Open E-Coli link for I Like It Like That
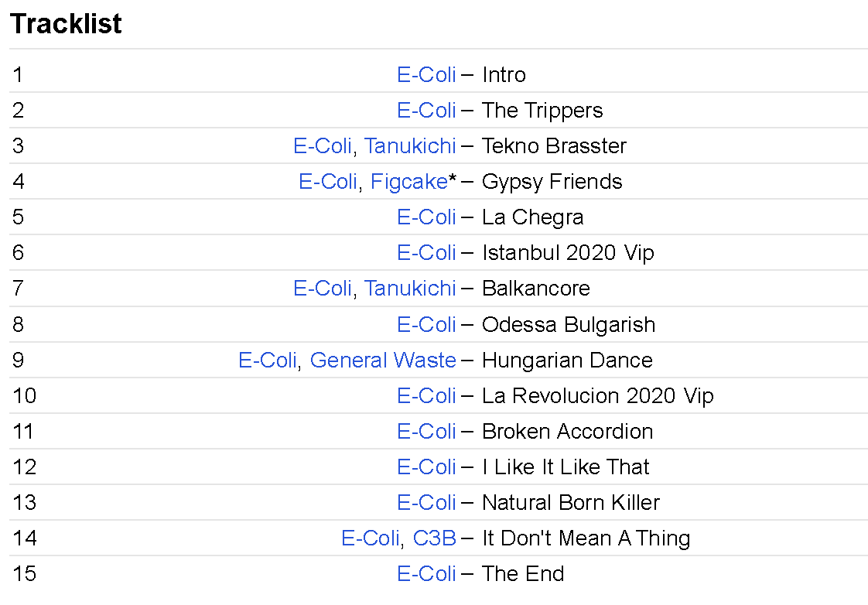This screenshot has width=868, height=605. point(426,467)
